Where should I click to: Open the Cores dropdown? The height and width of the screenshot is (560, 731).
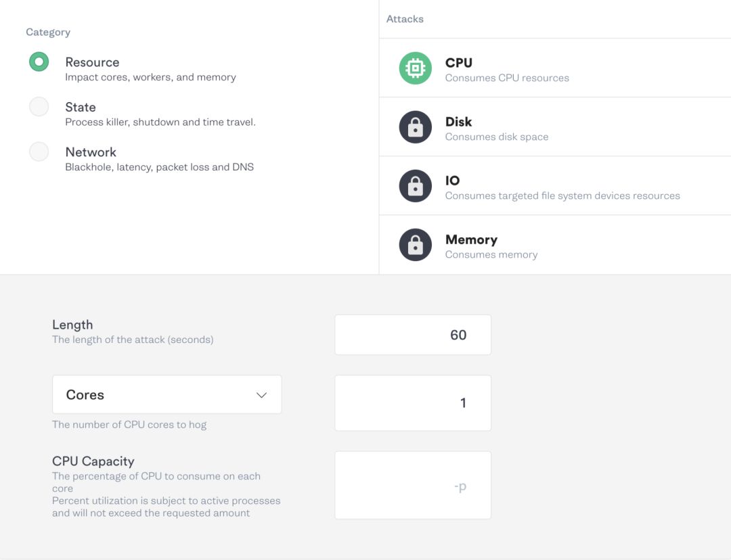(x=167, y=395)
